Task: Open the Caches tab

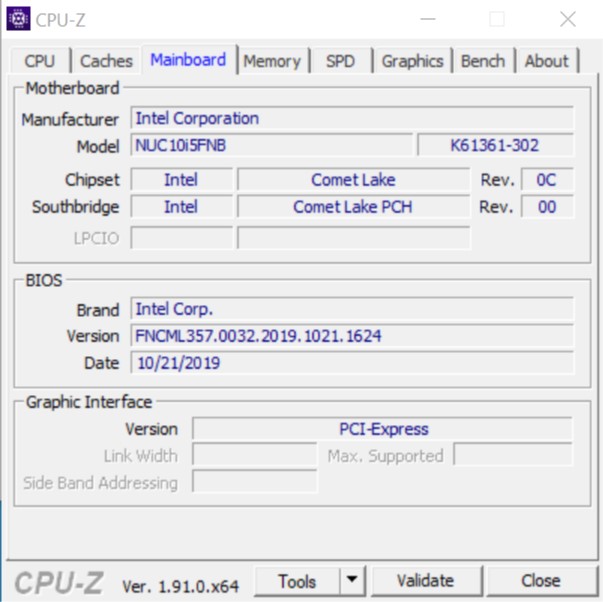Action: point(106,61)
